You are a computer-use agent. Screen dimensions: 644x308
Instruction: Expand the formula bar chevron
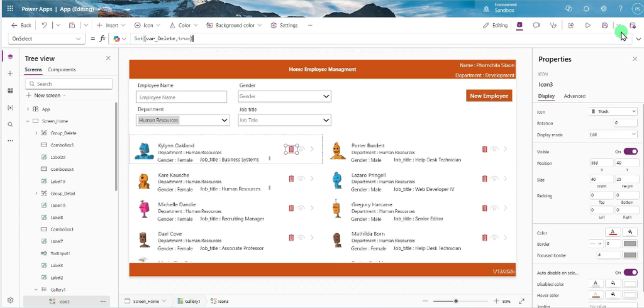coord(638,39)
